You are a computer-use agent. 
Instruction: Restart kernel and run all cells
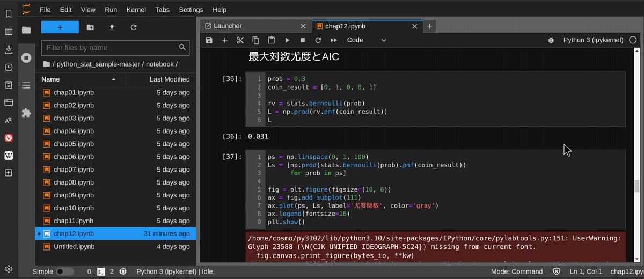pos(334,40)
